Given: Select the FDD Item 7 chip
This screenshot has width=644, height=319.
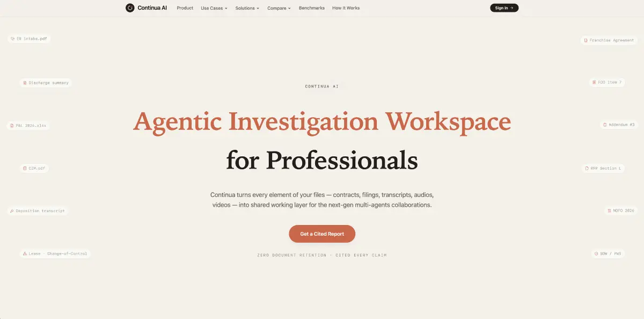Looking at the screenshot, I should pos(607,83).
